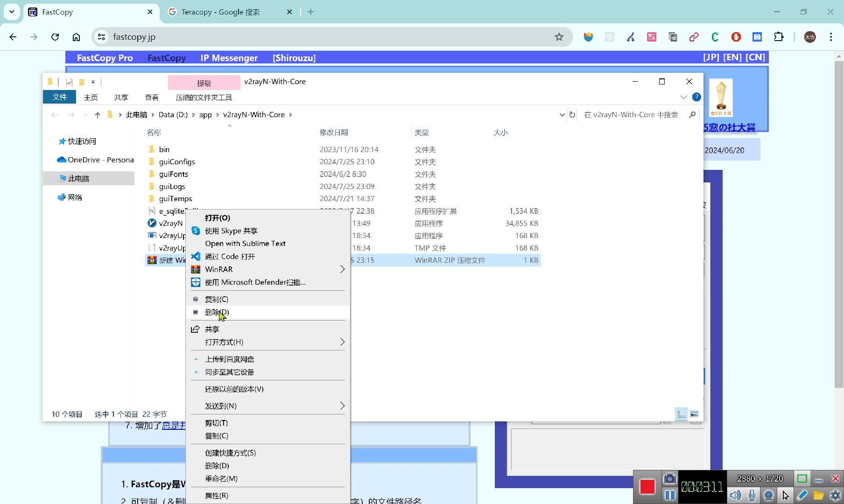Toggle microphone recording in recorder
Screen dimensions: 844x504
coord(752,495)
